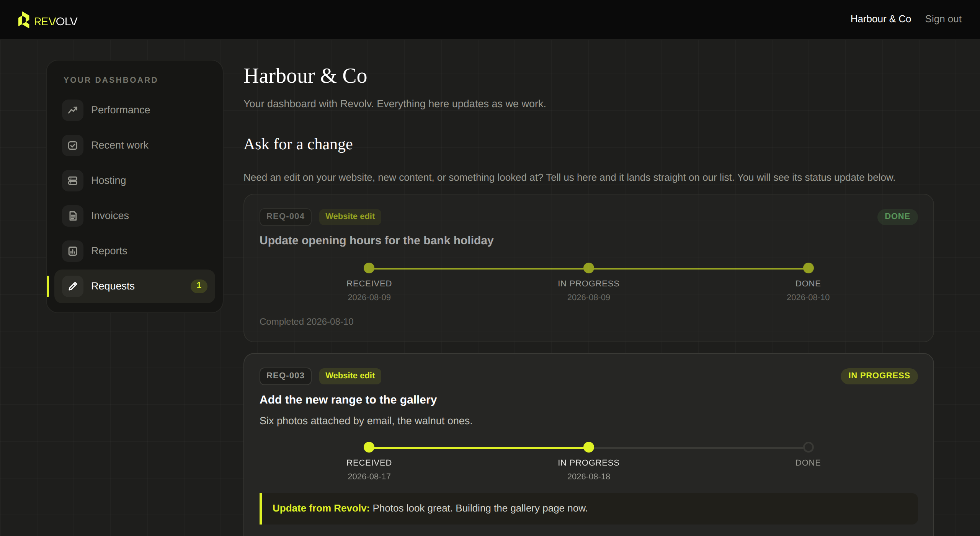The height and width of the screenshot is (536, 980).
Task: Click the DONE status badge on REQ-004
Action: (x=897, y=217)
